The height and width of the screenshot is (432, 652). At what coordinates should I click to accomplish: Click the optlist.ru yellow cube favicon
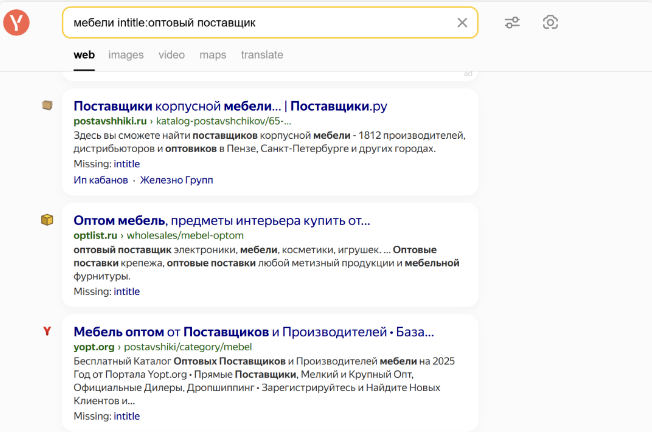[47, 220]
